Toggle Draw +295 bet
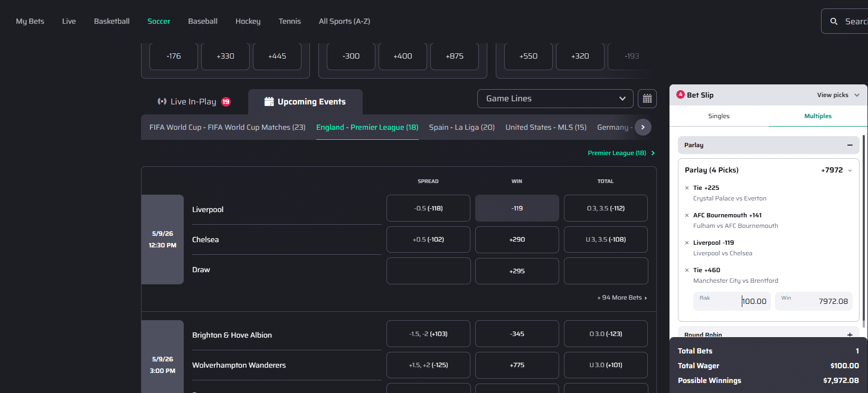 517,271
